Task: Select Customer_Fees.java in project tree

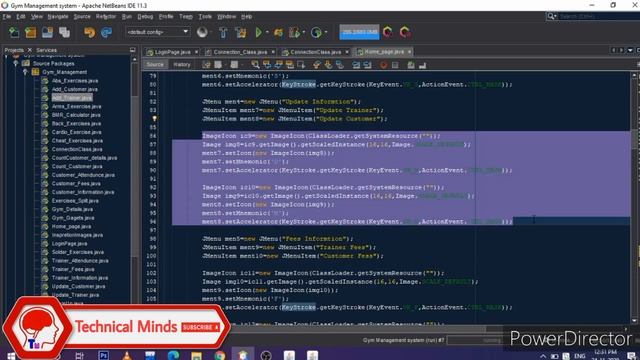Action: click(x=76, y=184)
